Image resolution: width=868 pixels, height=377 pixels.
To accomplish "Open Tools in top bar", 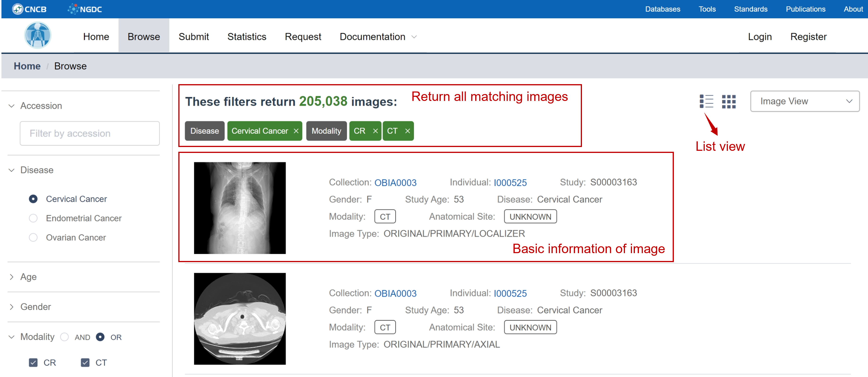I will point(707,9).
